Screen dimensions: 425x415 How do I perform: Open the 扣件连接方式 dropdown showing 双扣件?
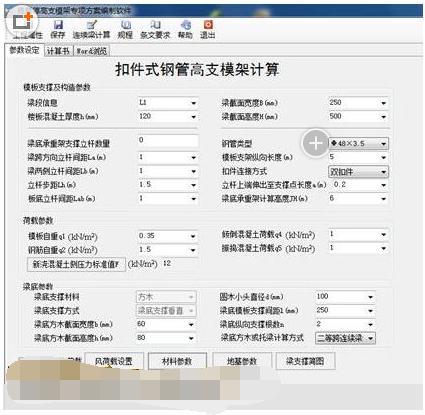click(x=358, y=172)
